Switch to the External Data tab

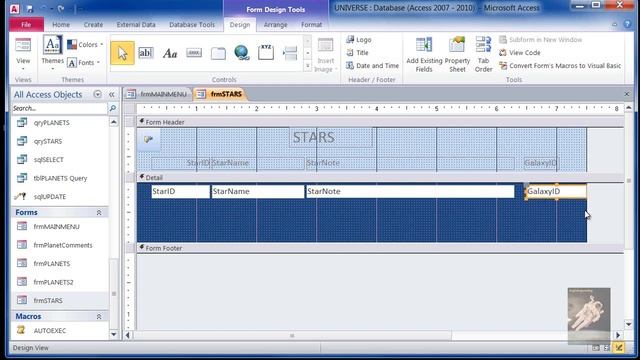pyautogui.click(x=136, y=24)
